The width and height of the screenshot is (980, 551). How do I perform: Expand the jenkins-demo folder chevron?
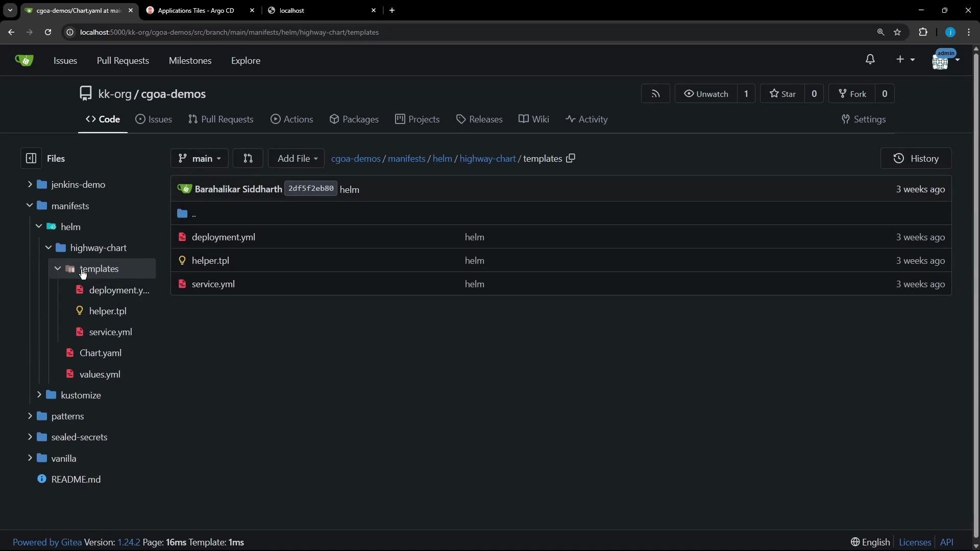tap(30, 184)
